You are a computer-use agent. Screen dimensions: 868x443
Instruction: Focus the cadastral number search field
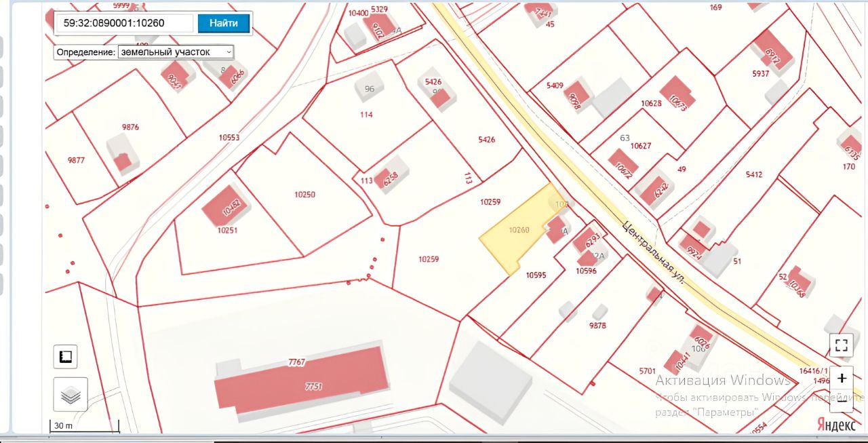pyautogui.click(x=123, y=23)
